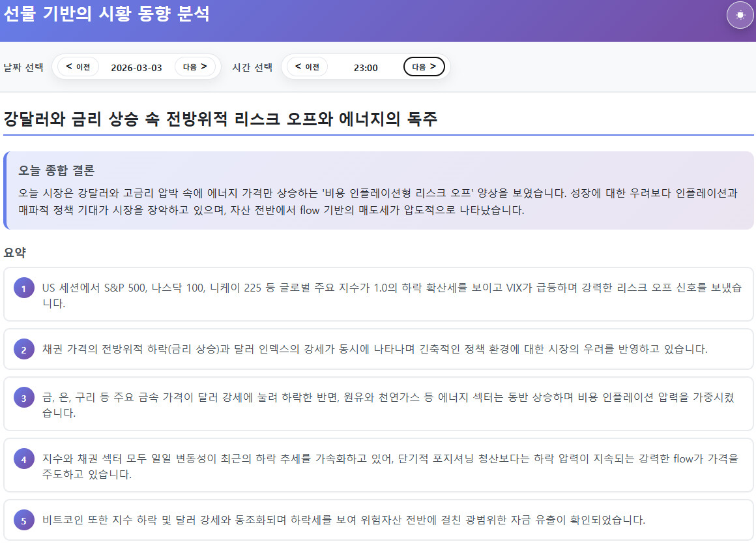Click the 요약 section heading
Viewport: 756px width, 544px height.
[x=14, y=252]
